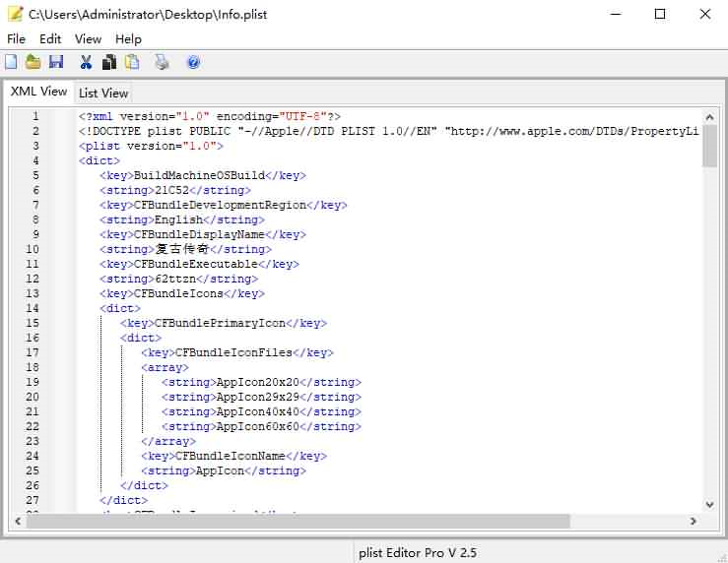Copy using the toolbar copy icon

[x=109, y=62]
